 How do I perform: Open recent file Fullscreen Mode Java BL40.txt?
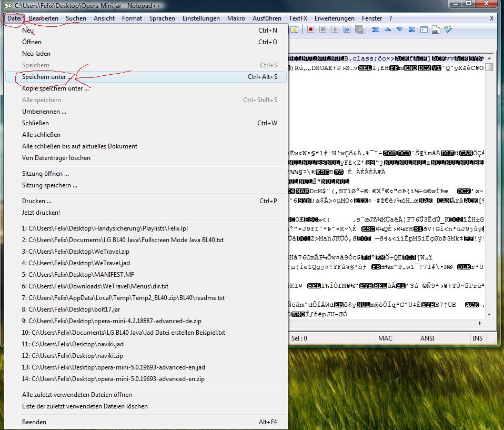(x=146, y=239)
